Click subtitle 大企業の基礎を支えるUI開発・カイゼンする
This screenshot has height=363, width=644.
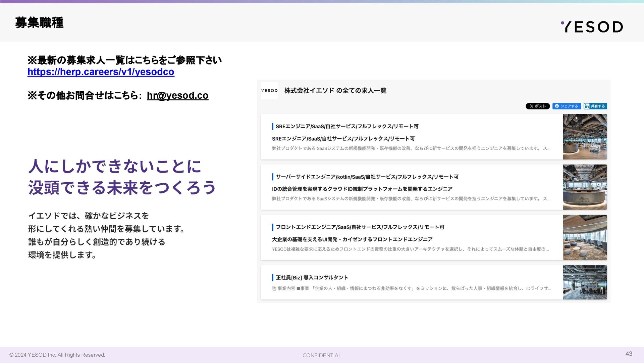352,239
